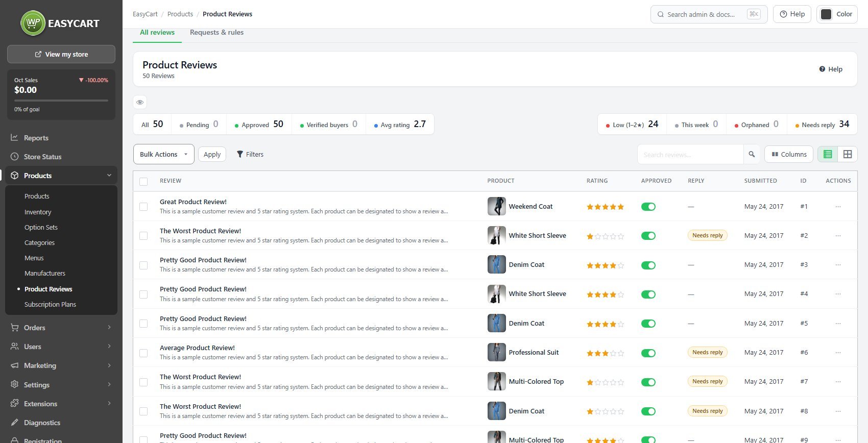
Task: Click the Professional Suit product thumbnail
Action: click(x=496, y=352)
